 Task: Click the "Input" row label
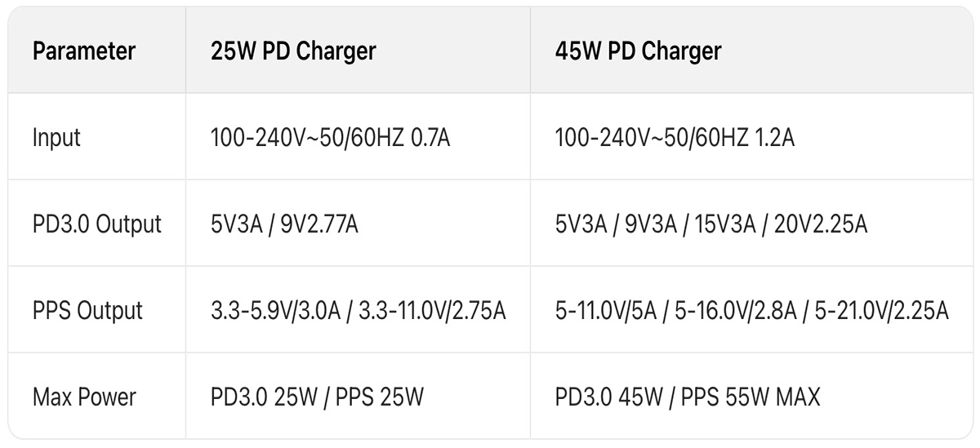point(57,138)
